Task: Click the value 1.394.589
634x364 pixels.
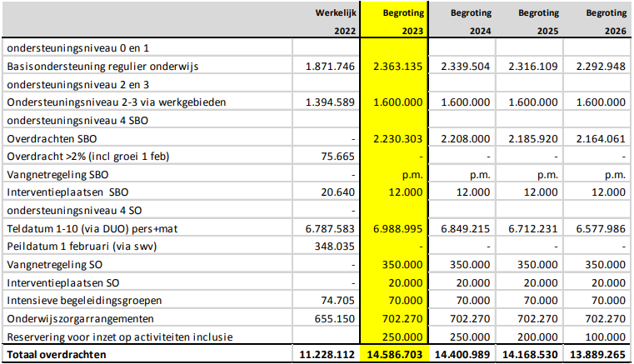Action: tap(330, 102)
